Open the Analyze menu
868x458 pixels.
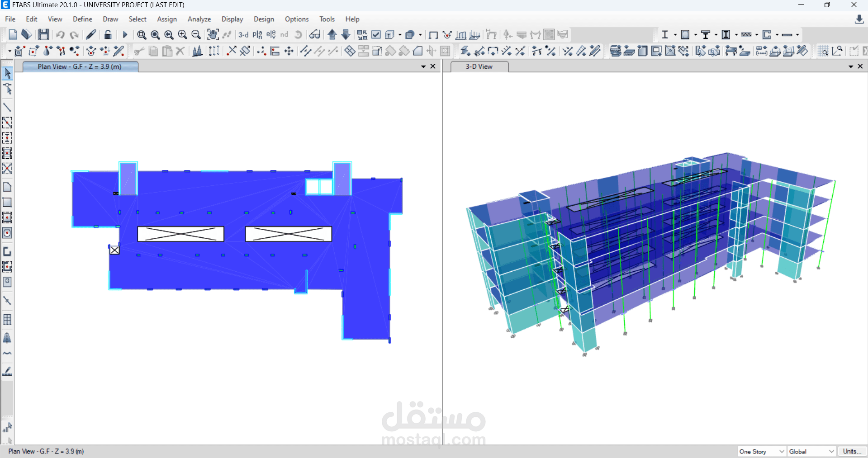point(199,19)
